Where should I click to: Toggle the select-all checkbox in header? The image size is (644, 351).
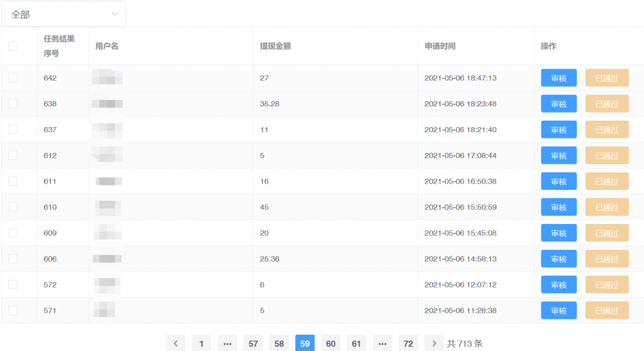pos(13,46)
